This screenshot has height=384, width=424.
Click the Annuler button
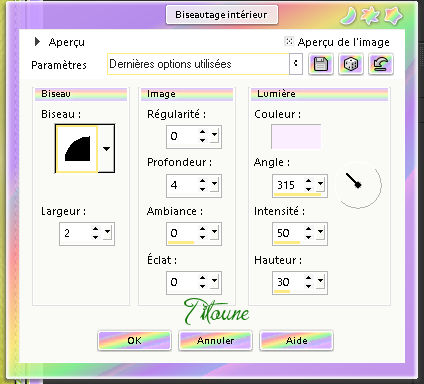coord(215,340)
